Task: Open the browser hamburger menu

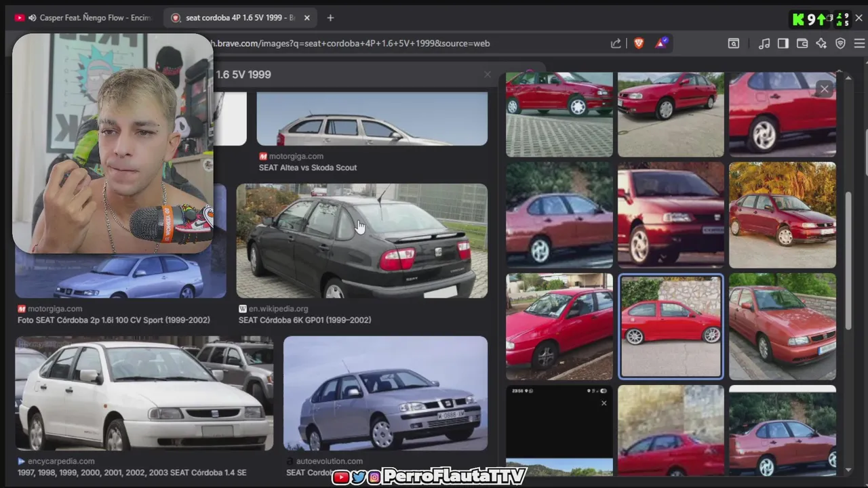Action: pyautogui.click(x=859, y=43)
